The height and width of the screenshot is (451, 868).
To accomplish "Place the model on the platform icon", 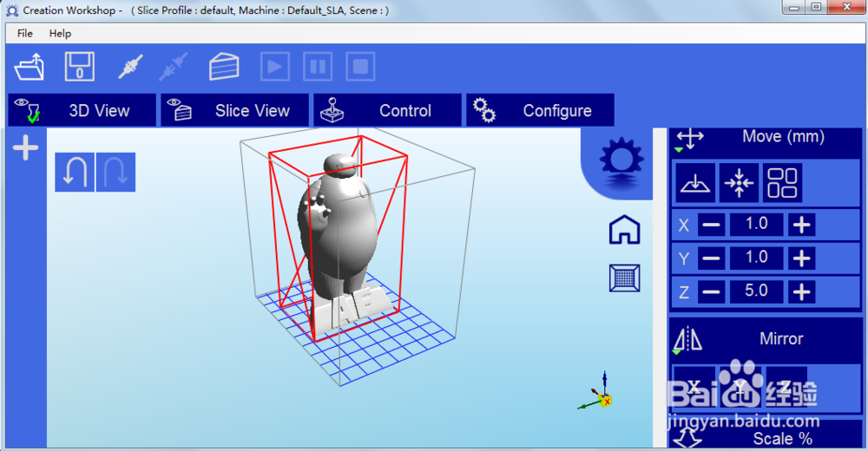I will tap(695, 183).
